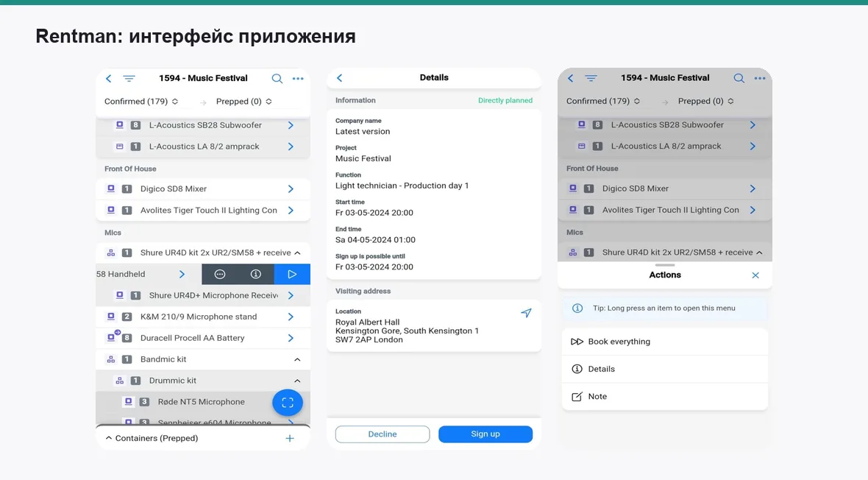Open more options menu in left Music Festival screen

pos(298,79)
